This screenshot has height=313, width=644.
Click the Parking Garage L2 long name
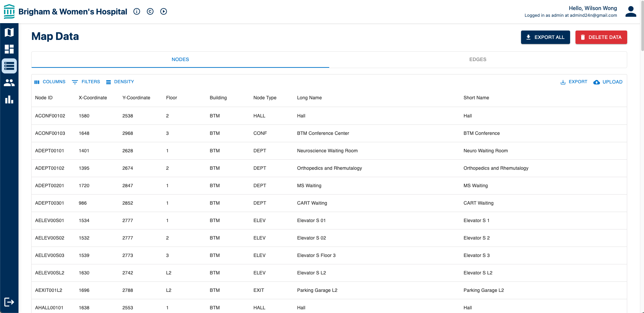pyautogui.click(x=317, y=290)
